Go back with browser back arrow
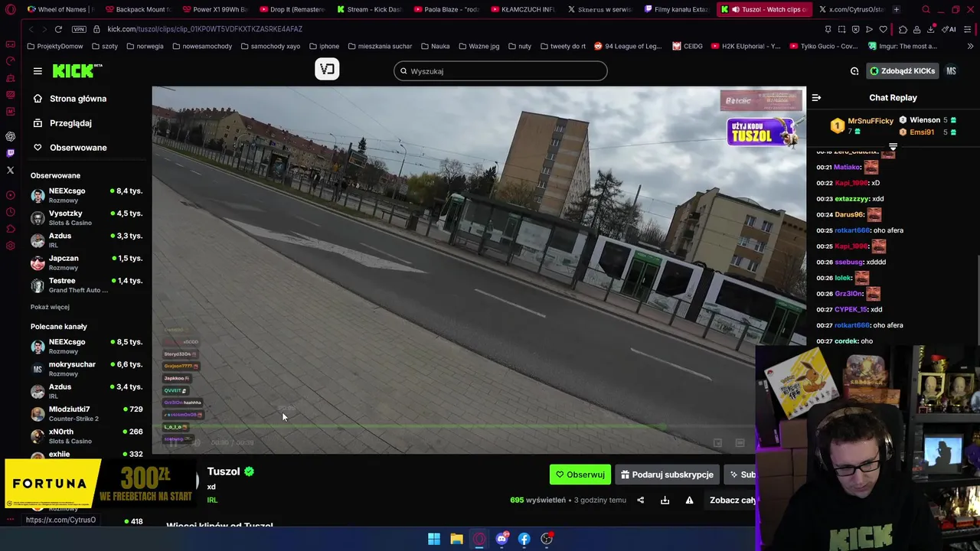The height and width of the screenshot is (551, 980). 31,29
